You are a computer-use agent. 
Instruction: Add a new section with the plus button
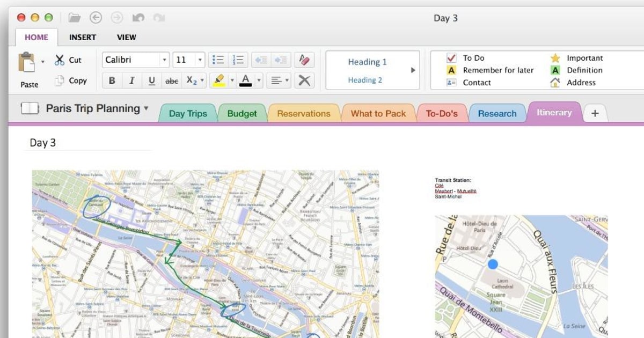[x=596, y=113]
